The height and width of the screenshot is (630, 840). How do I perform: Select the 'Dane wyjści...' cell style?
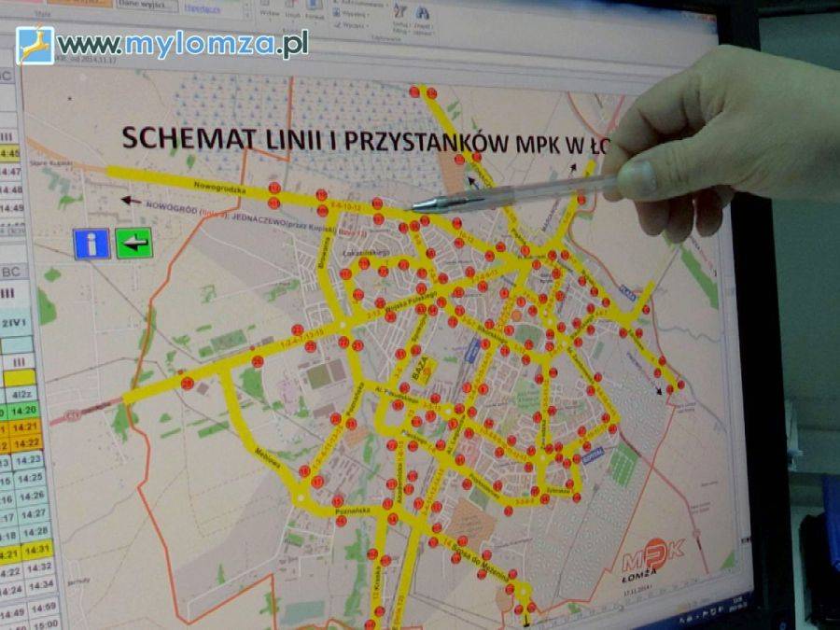pyautogui.click(x=147, y=5)
